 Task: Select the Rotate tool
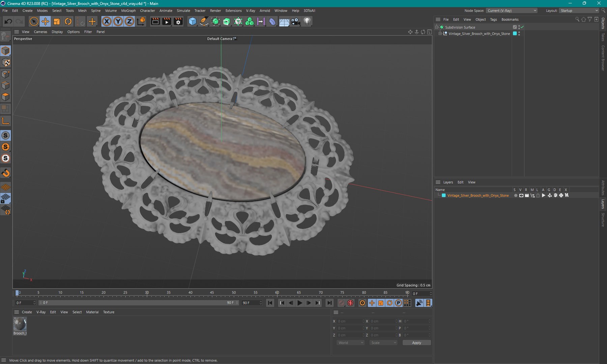click(x=68, y=22)
